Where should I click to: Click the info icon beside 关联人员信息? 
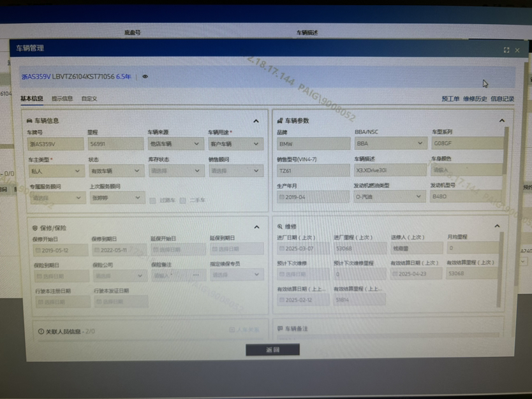(x=41, y=331)
